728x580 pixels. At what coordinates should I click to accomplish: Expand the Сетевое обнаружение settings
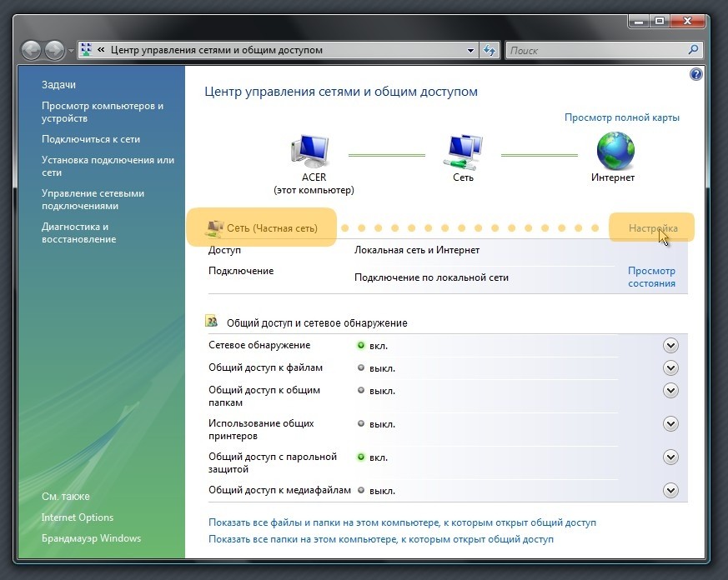[670, 346]
